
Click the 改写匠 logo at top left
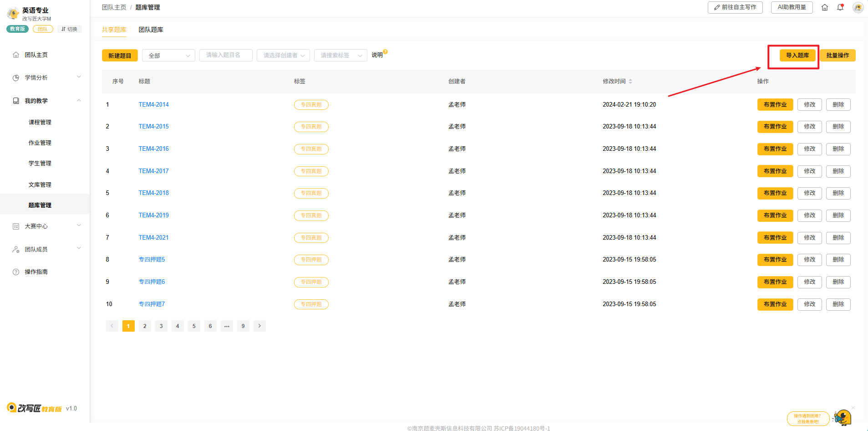click(x=13, y=13)
